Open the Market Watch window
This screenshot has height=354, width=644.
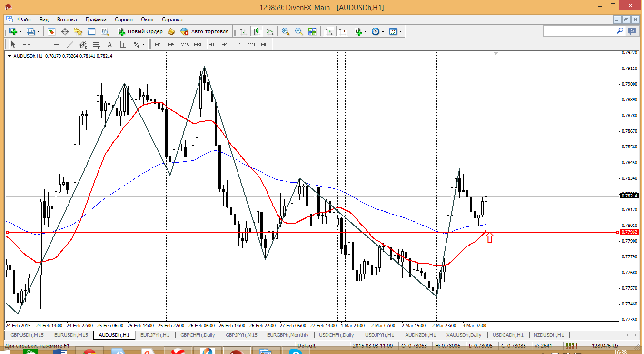[51, 31]
